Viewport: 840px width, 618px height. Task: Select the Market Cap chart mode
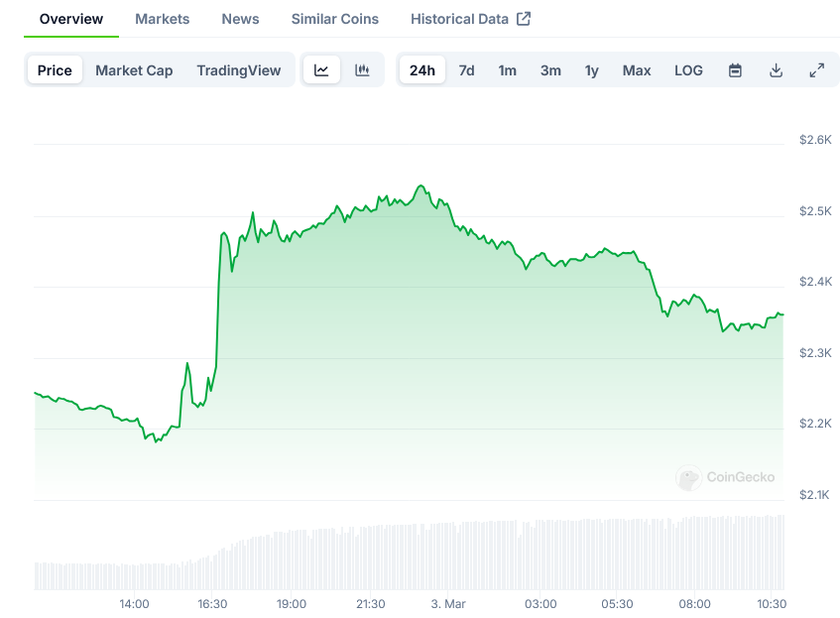pos(134,70)
